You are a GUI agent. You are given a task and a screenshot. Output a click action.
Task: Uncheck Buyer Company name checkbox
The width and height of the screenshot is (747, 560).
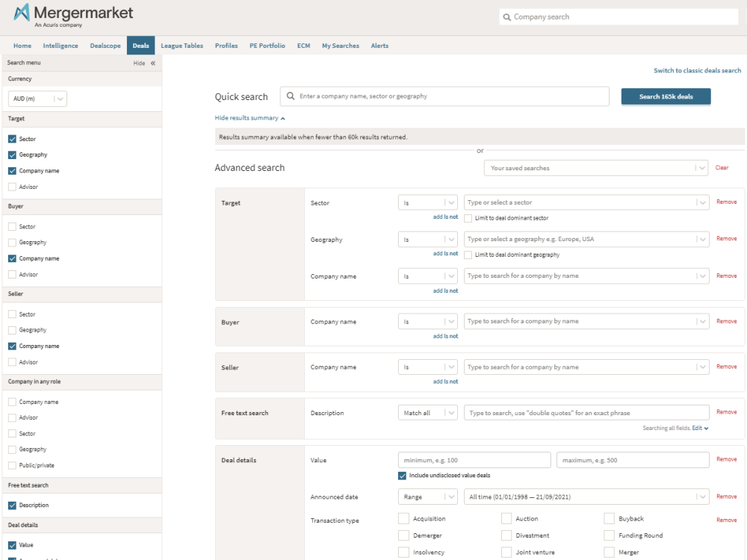coord(13,258)
